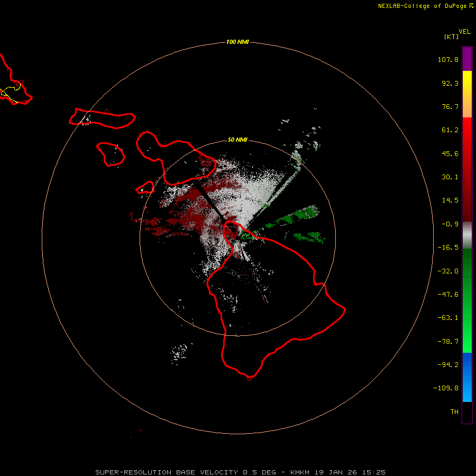Select the -78.7 velocity scale value

(x=448, y=342)
